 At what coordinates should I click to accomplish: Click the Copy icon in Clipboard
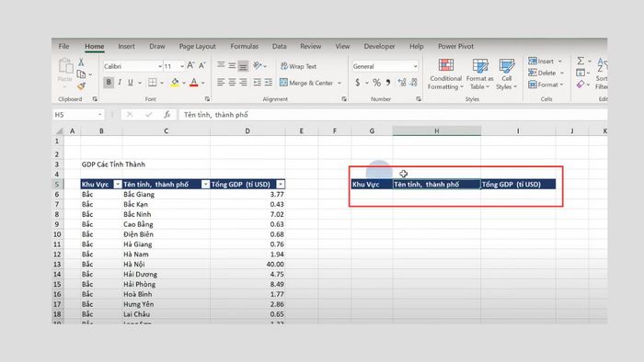pyautogui.click(x=81, y=74)
